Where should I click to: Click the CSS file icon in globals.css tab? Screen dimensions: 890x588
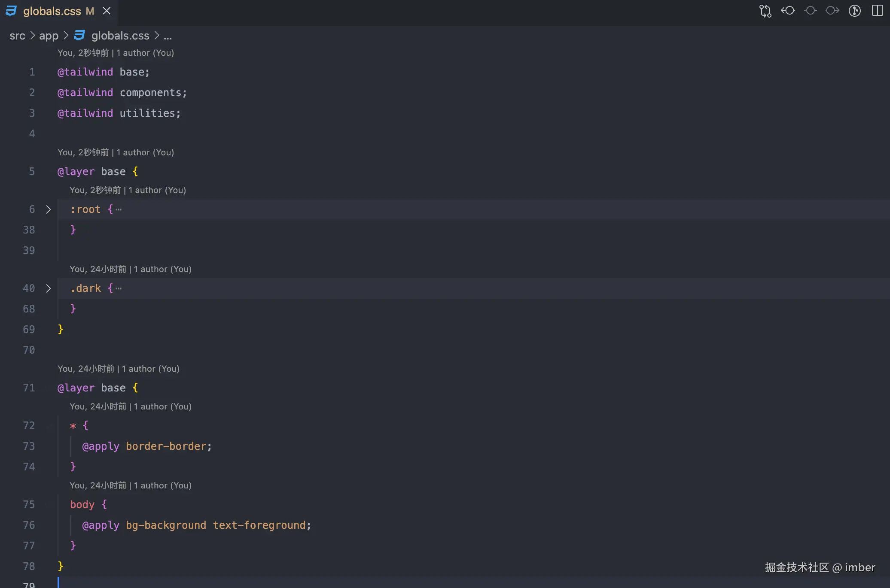point(11,11)
